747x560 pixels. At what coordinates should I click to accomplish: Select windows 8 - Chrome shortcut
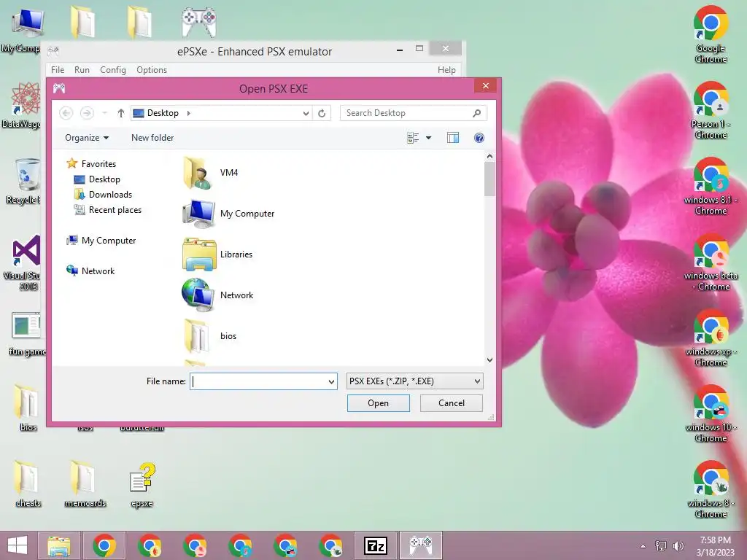point(711,489)
